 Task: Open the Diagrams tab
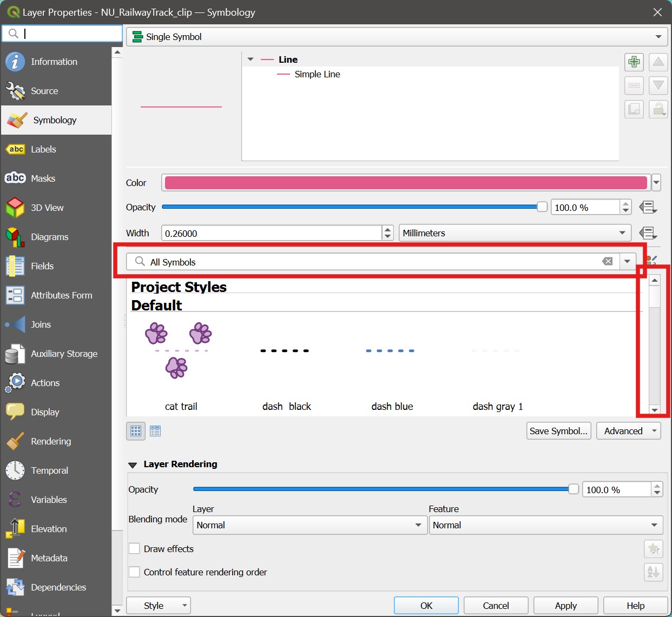(x=56, y=237)
